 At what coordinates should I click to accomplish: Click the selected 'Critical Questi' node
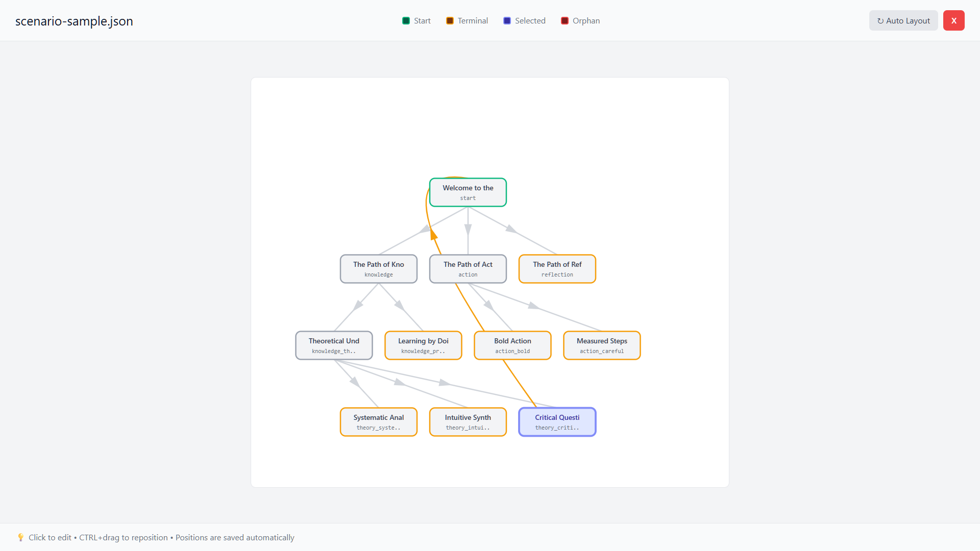[557, 422]
